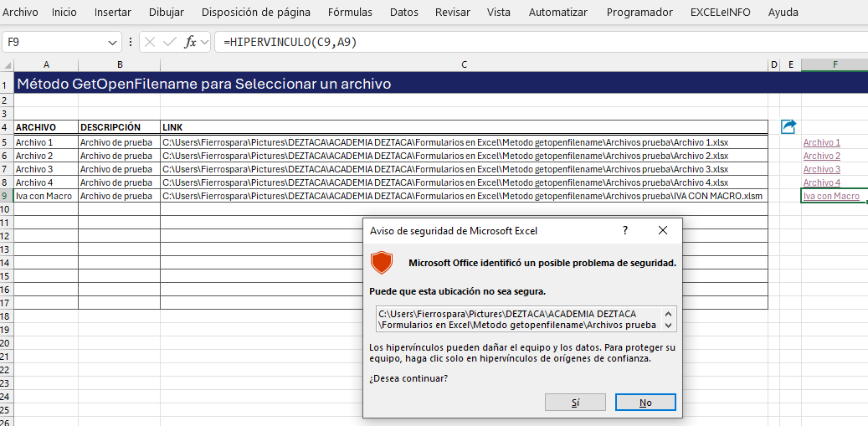Click the three-dot handle beside the Name Box
The image size is (868, 426).
coord(130,42)
